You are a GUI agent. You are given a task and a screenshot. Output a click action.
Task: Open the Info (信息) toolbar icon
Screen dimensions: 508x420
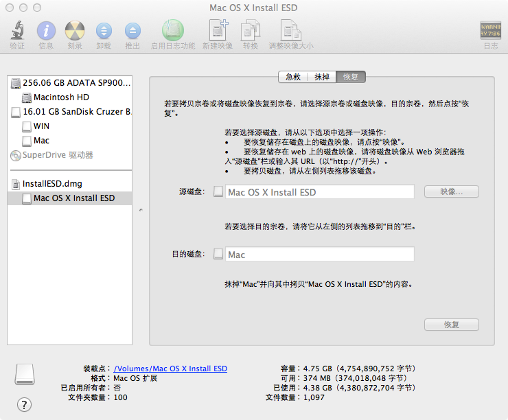(46, 31)
